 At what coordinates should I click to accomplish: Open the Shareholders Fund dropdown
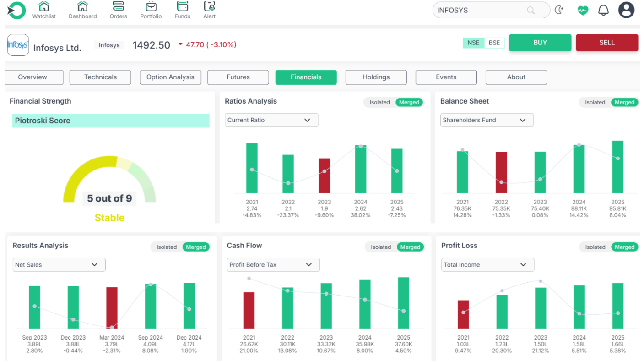coord(487,120)
